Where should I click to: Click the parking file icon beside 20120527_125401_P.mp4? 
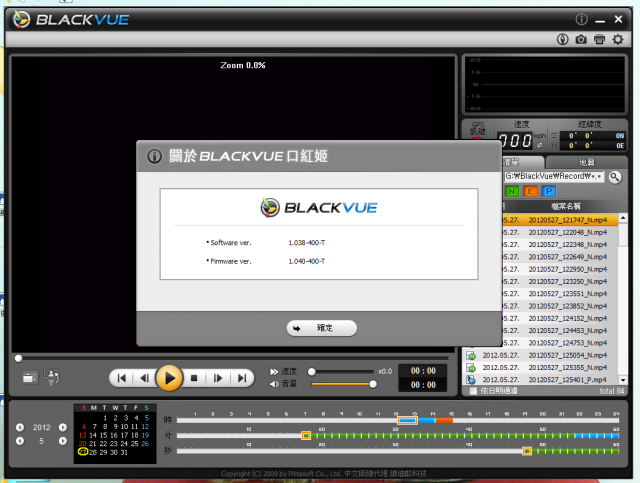(x=471, y=380)
